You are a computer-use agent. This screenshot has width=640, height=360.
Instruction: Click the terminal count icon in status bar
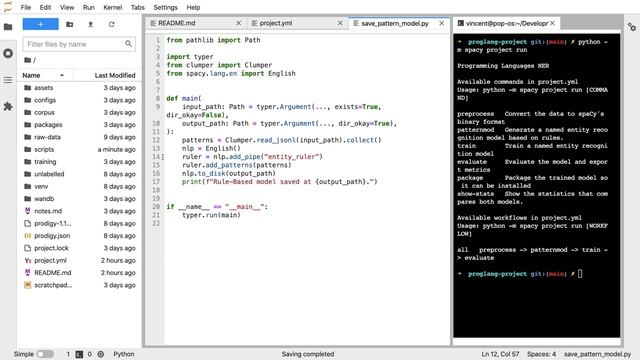[x=79, y=354]
